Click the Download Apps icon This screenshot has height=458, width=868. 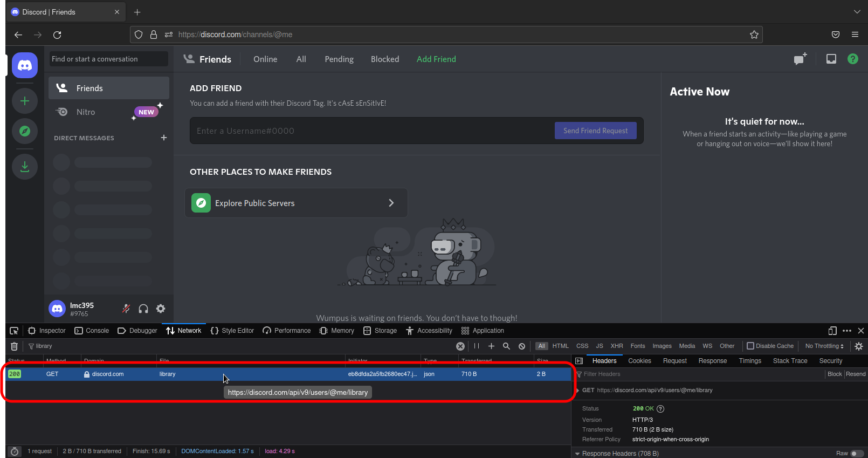coord(25,167)
